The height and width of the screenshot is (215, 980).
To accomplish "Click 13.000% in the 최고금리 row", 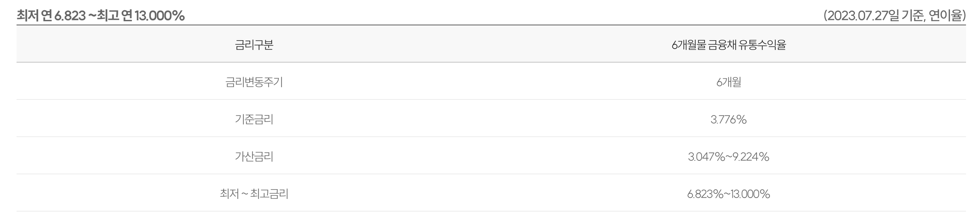I will [x=751, y=194].
